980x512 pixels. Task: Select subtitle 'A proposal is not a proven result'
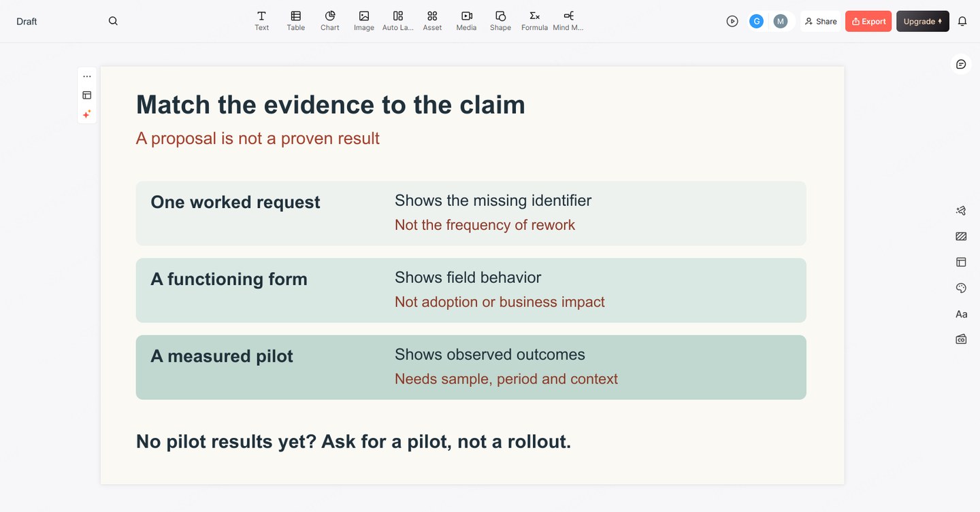point(258,139)
